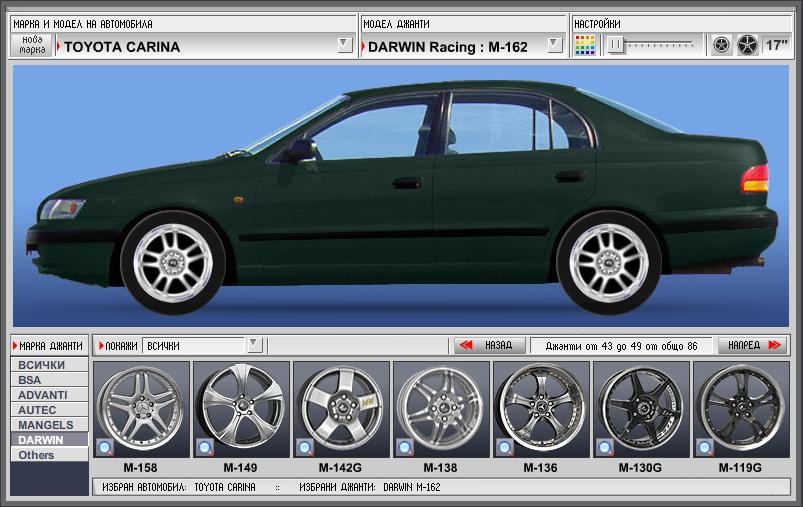Click 'ИЗБРАНИ ДЖАНТИ: DARWIN M-162' status text
803x507 pixels.
[x=370, y=487]
